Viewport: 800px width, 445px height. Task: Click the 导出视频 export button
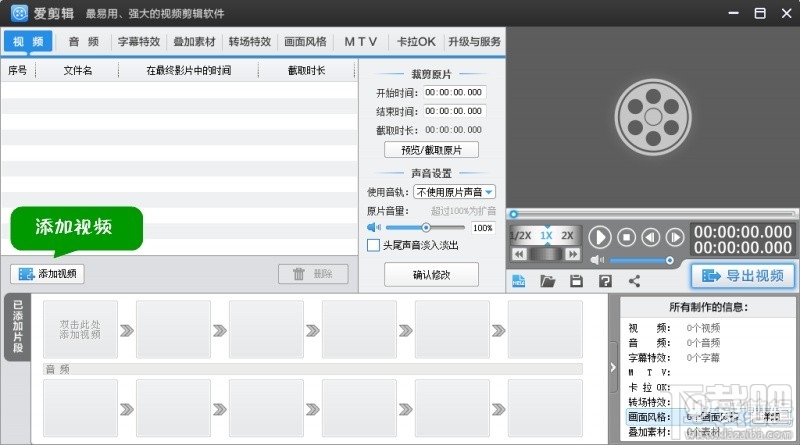tap(743, 276)
